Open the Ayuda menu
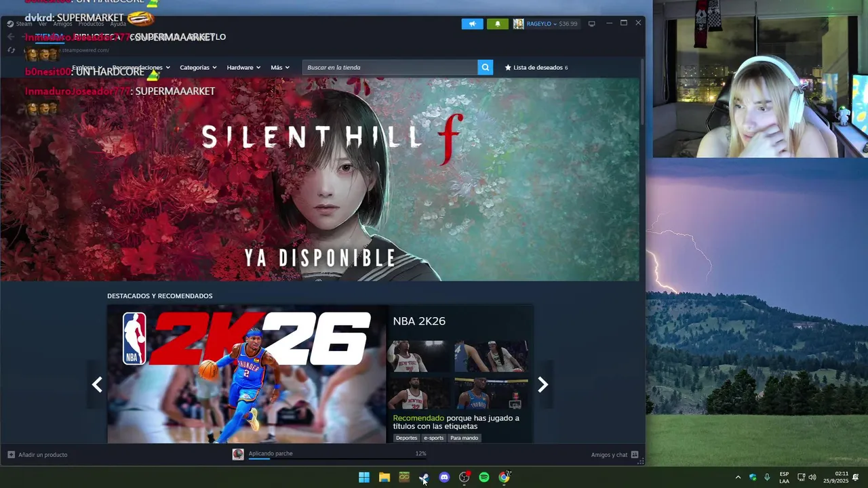 click(x=118, y=24)
